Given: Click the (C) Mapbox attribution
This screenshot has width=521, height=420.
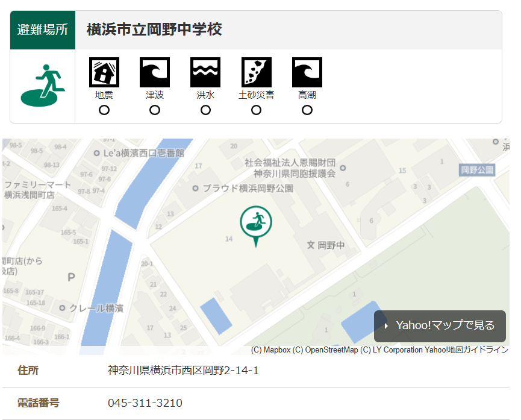Looking at the screenshot, I should tap(271, 350).
